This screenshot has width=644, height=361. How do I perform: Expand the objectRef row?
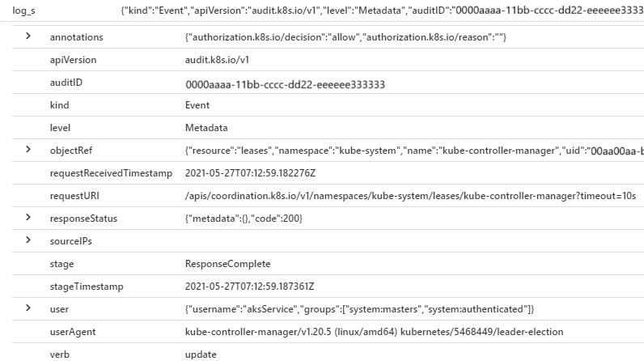click(29, 150)
